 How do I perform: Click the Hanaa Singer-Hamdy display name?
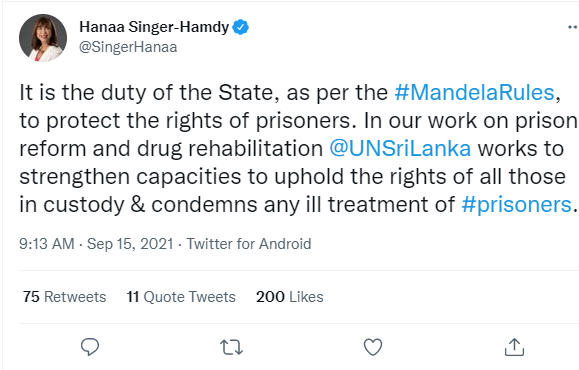(x=154, y=27)
